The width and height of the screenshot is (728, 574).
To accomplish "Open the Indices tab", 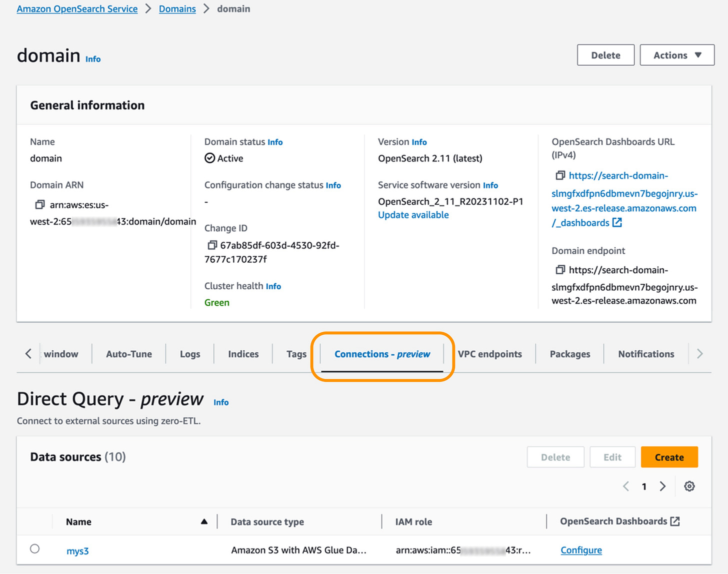I will click(243, 354).
